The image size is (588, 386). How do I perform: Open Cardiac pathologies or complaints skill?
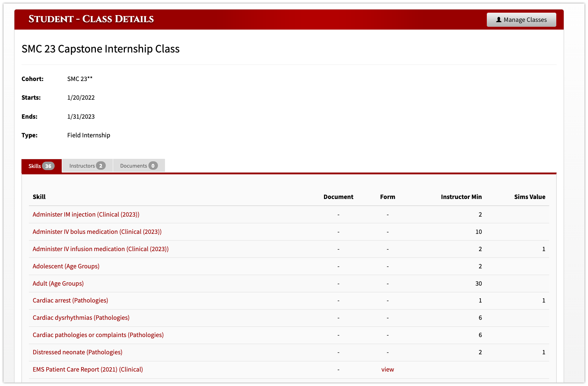click(x=98, y=335)
